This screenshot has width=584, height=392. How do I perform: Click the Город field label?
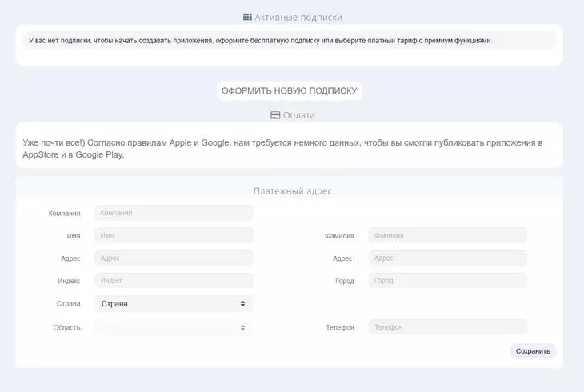(345, 281)
